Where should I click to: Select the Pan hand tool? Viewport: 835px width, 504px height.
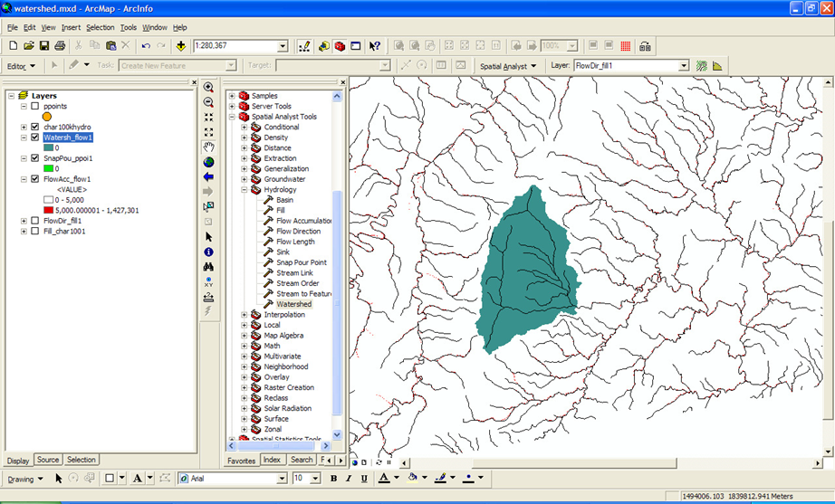(x=208, y=147)
